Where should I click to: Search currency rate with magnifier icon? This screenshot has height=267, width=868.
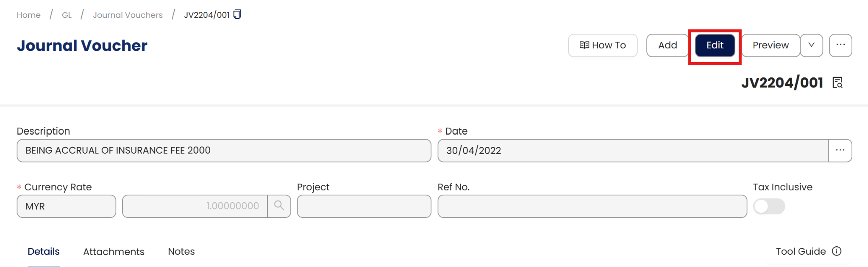[279, 206]
